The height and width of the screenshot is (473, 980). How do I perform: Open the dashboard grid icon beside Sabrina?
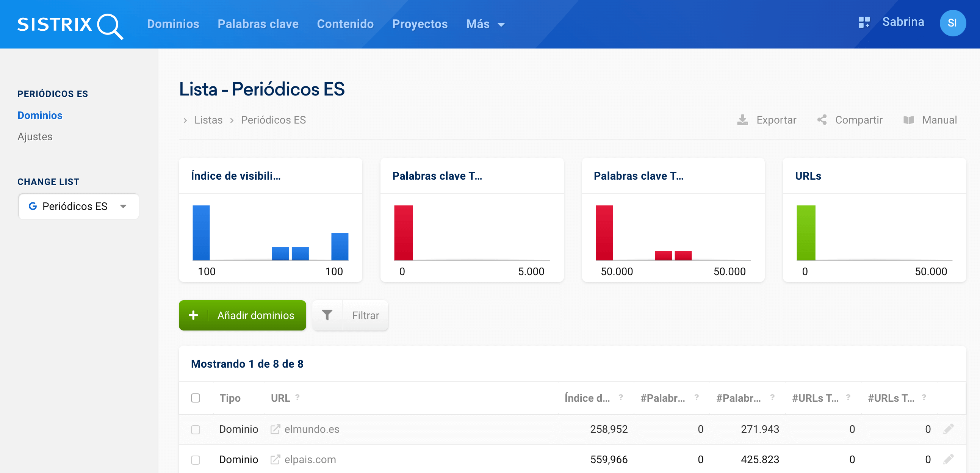tap(864, 22)
